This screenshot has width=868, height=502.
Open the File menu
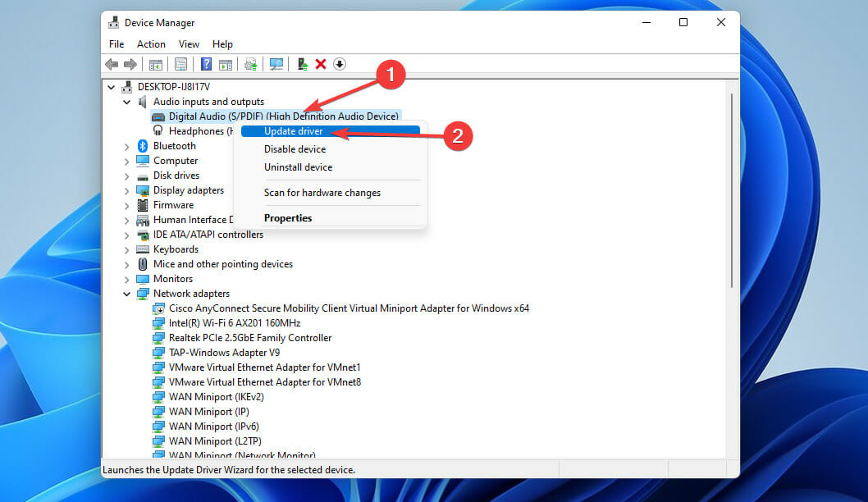click(x=116, y=44)
